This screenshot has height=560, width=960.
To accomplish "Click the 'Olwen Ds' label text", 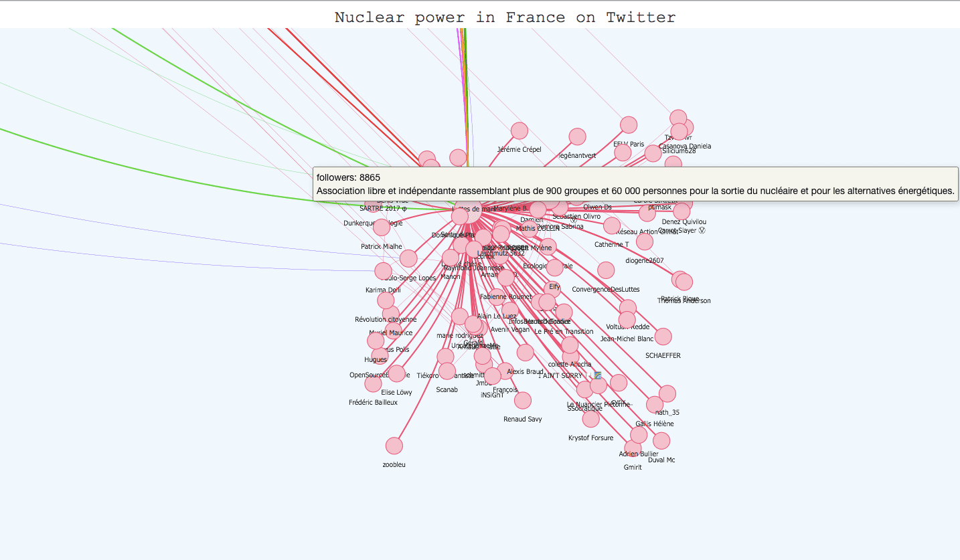I will [x=598, y=207].
